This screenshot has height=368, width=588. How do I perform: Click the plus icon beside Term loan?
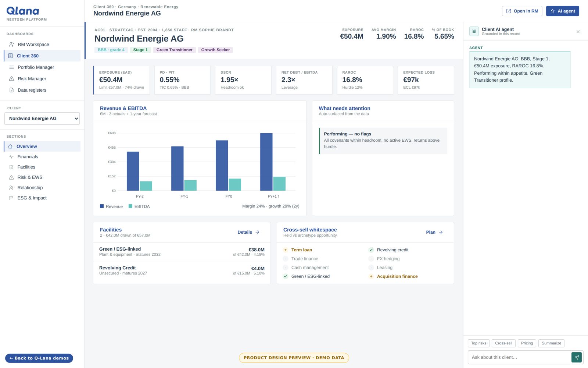point(286,250)
